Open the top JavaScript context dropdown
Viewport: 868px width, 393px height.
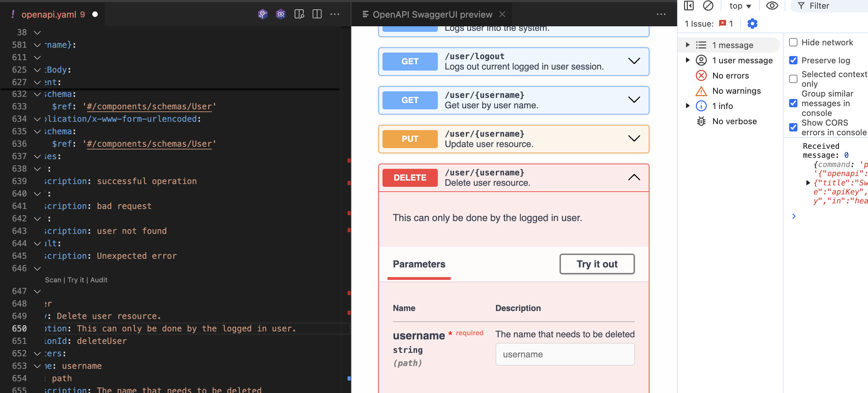[740, 6]
